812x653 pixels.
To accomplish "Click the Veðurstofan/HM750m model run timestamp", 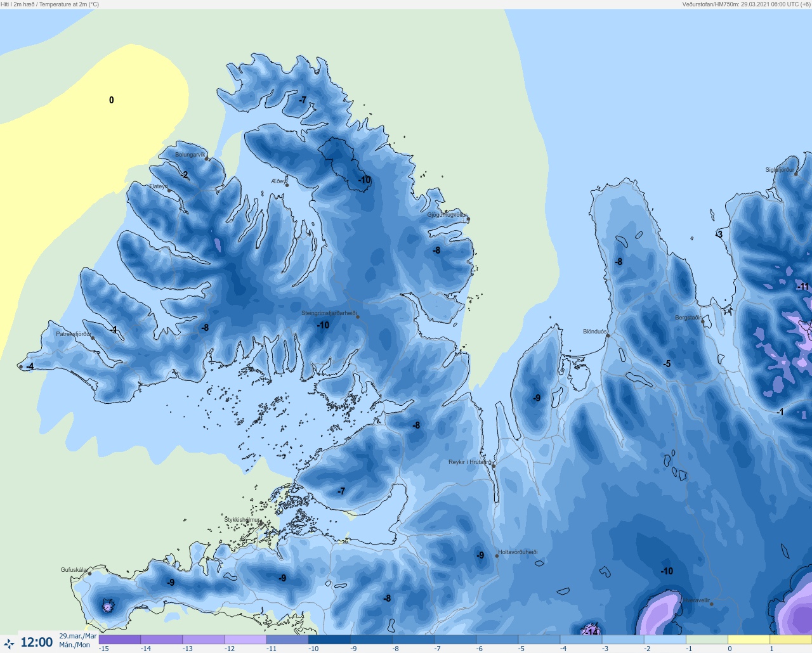I will [x=746, y=4].
